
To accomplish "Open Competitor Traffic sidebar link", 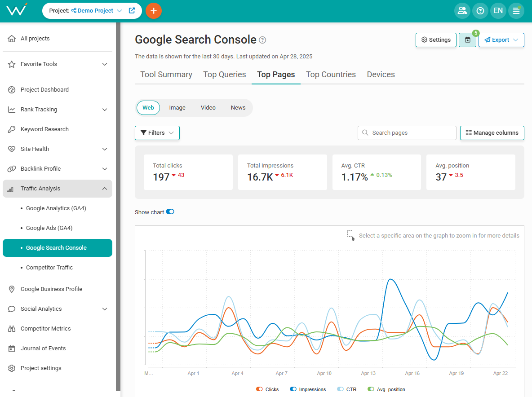I will coord(49,268).
